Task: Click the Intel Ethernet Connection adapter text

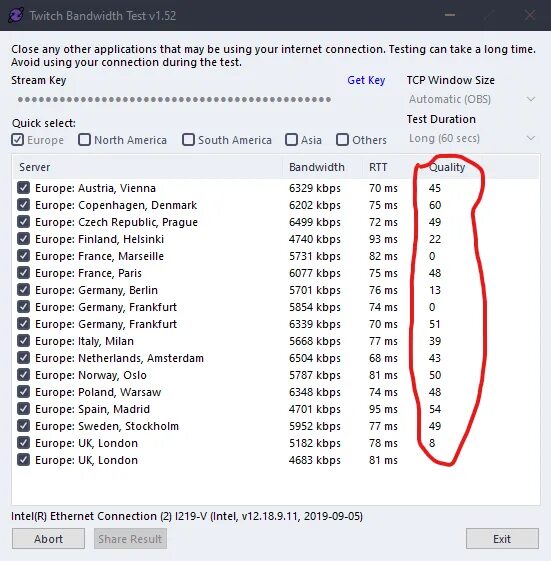Action: tap(187, 516)
